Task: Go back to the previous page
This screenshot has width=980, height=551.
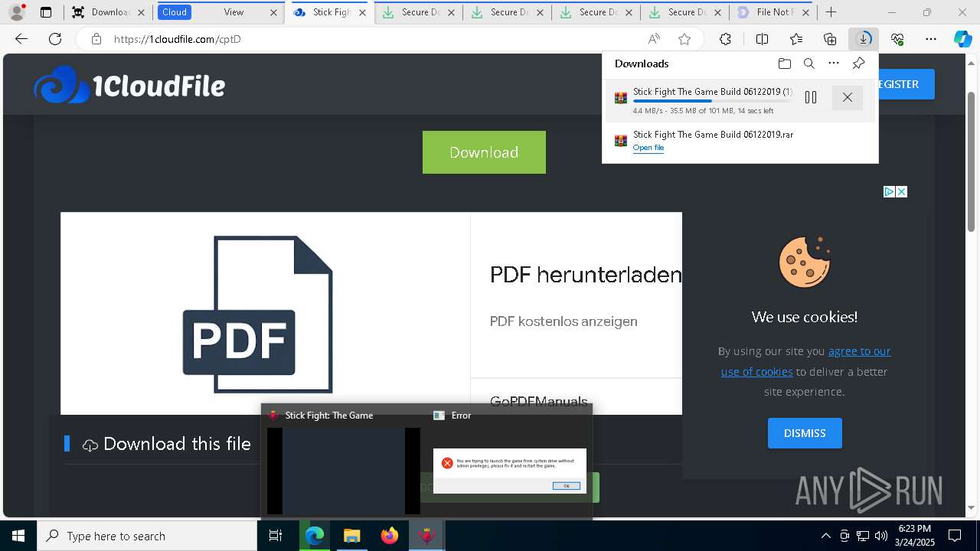Action: [x=21, y=39]
